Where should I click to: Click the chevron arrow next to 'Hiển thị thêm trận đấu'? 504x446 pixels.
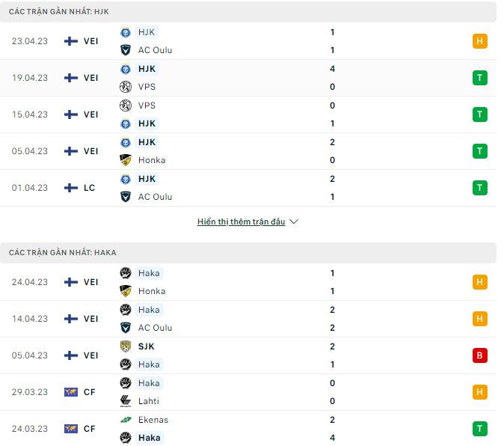(294, 222)
